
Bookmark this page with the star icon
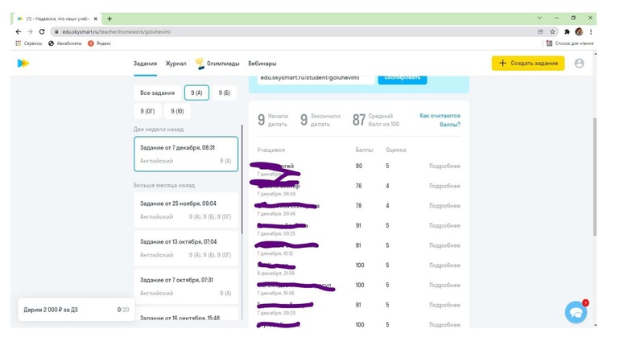tap(552, 31)
